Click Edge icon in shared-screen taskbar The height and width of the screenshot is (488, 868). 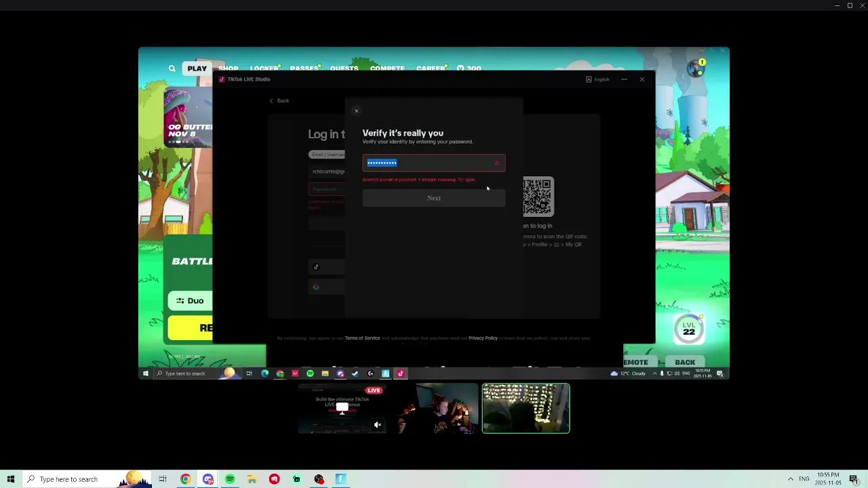264,373
